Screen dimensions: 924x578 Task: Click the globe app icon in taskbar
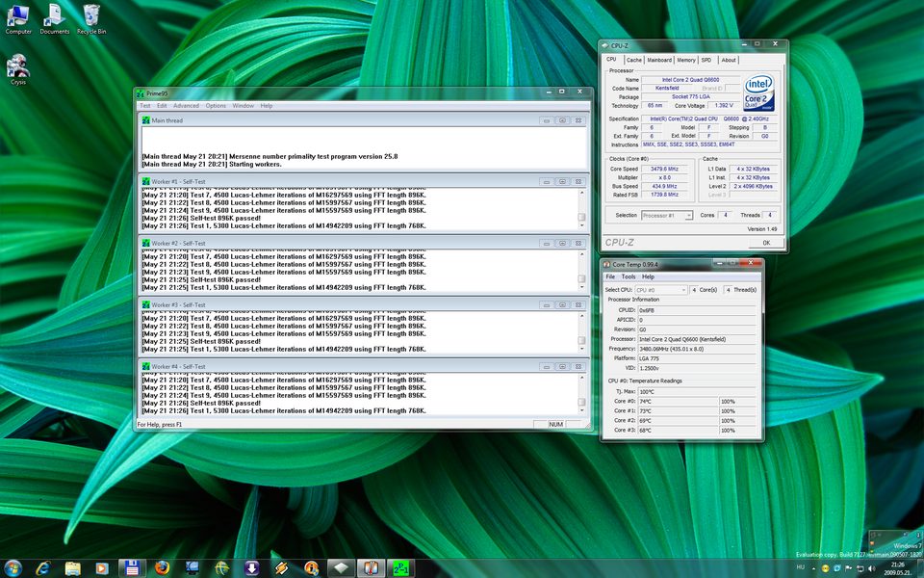[221, 568]
